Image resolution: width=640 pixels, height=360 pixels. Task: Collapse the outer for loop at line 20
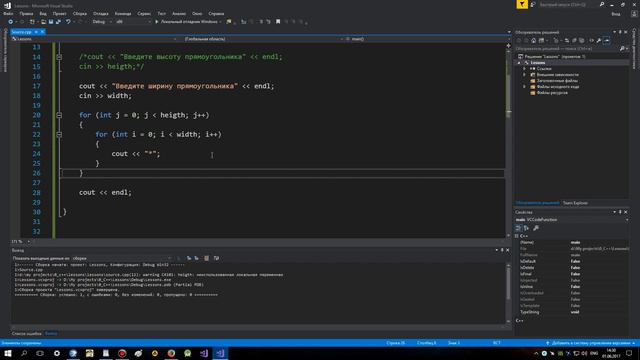59,116
